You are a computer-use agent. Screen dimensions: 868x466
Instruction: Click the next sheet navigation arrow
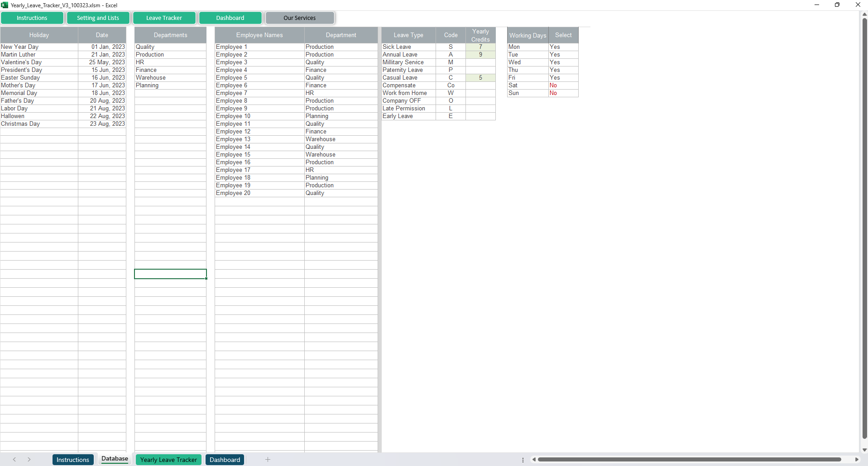click(x=29, y=460)
